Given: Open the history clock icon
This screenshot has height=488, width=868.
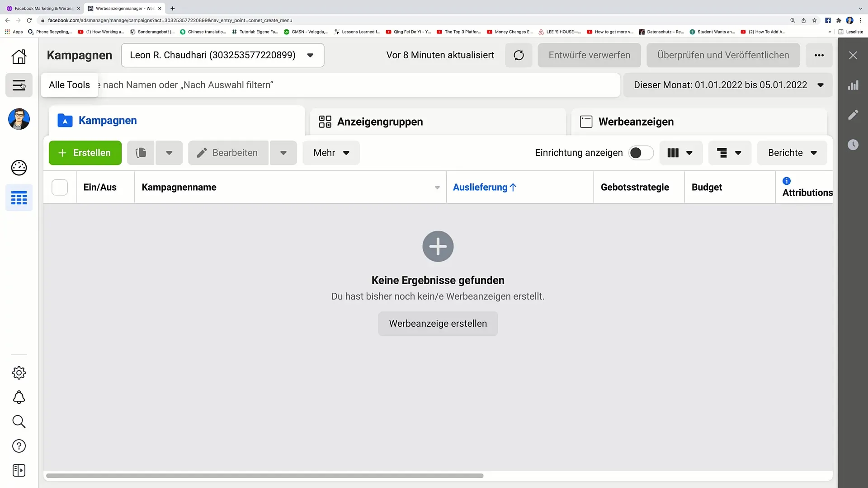Looking at the screenshot, I should click(853, 145).
